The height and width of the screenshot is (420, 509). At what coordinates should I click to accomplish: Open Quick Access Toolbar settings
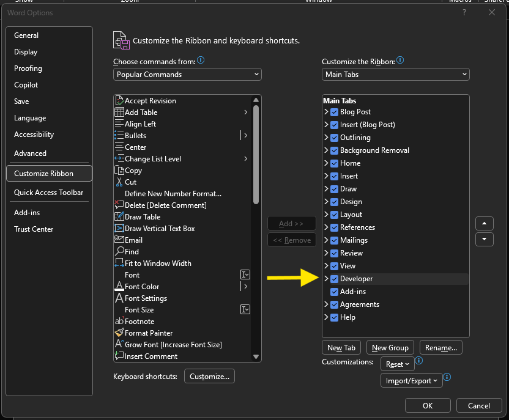[x=48, y=193]
